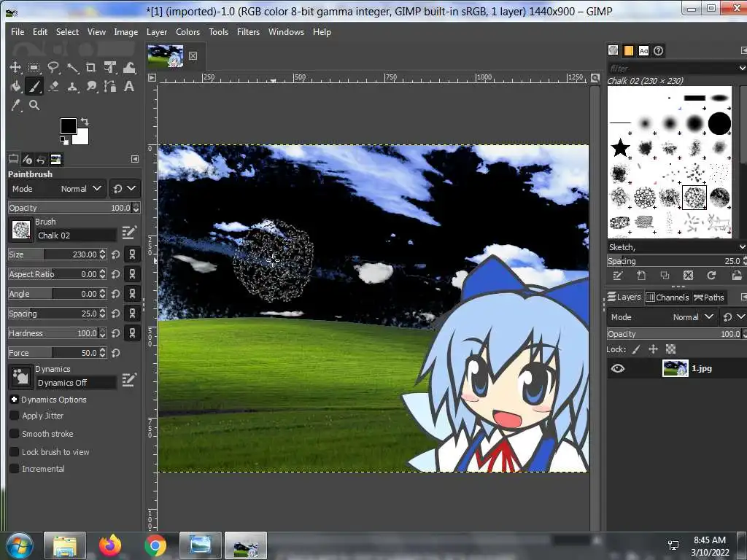Select the Rectangle Select tool

[x=34, y=67]
